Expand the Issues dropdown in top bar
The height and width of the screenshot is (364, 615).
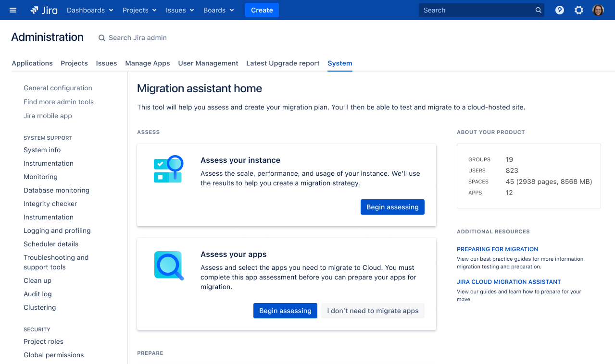180,10
